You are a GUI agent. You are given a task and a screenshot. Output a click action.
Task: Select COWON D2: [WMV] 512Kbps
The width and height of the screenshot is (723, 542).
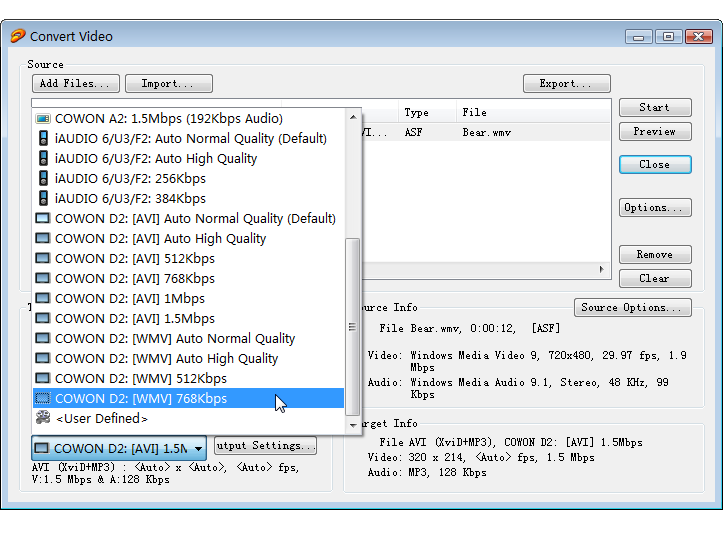click(189, 378)
